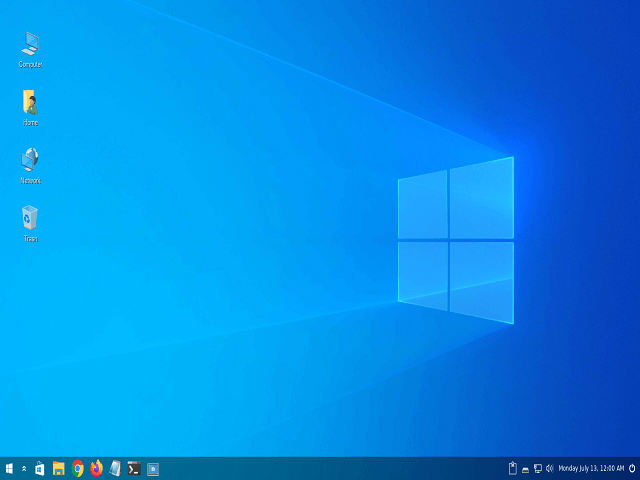640x480 pixels.
Task: Click the removable drive tray icon
Action: [525, 468]
